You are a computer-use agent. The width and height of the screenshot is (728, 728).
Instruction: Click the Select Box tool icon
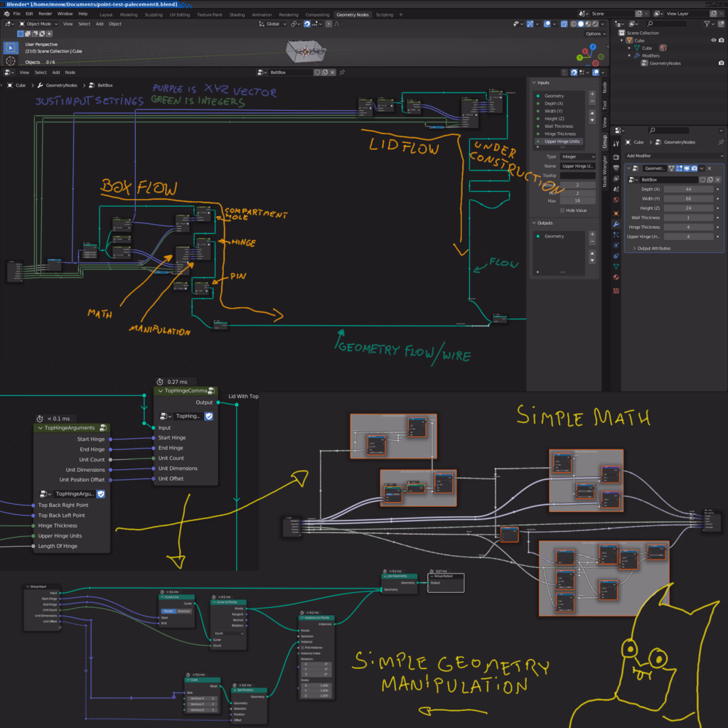point(10,48)
